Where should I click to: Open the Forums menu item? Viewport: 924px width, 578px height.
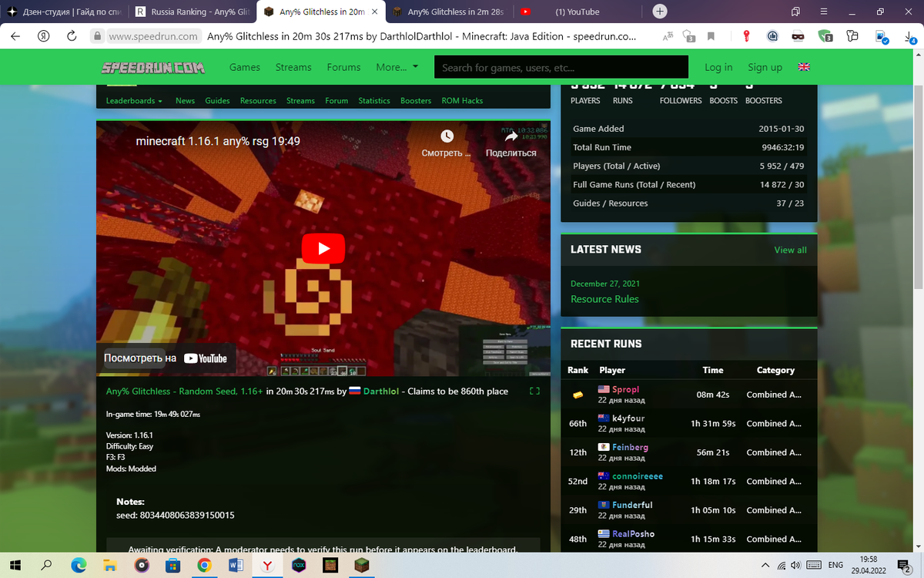343,67
